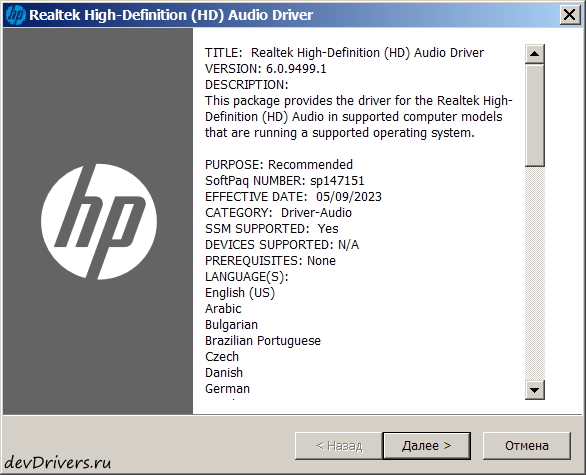The image size is (586, 475).
Task: Click the 'Arabic' language entry
Action: pyautogui.click(x=223, y=309)
